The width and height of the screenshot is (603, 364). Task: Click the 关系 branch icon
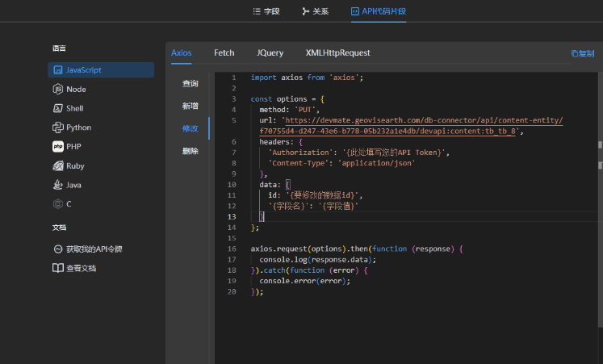tap(305, 11)
